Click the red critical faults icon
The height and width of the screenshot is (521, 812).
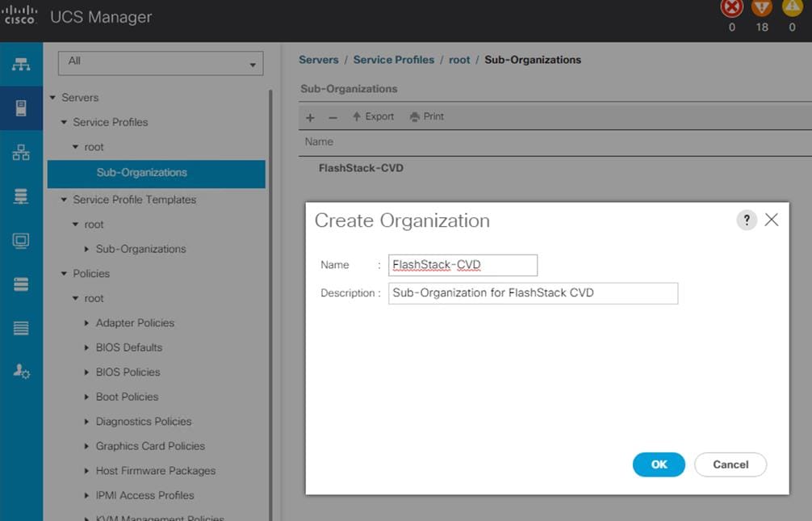tap(732, 7)
